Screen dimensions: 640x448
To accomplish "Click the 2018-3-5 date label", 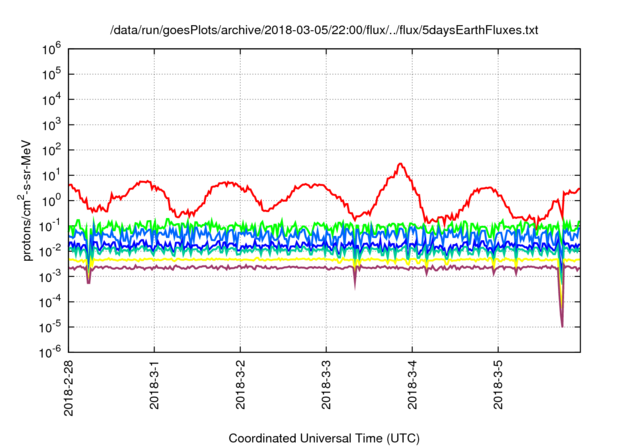I will pyautogui.click(x=498, y=384).
